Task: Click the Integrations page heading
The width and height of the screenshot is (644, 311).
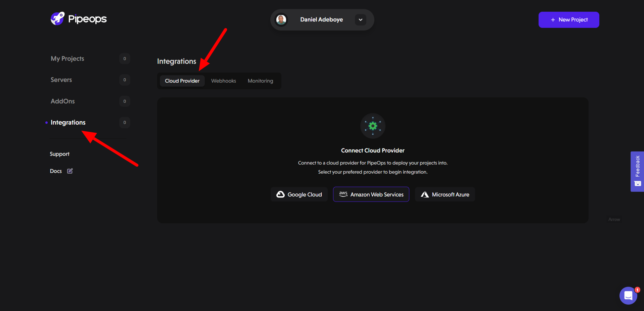Action: coord(177,61)
